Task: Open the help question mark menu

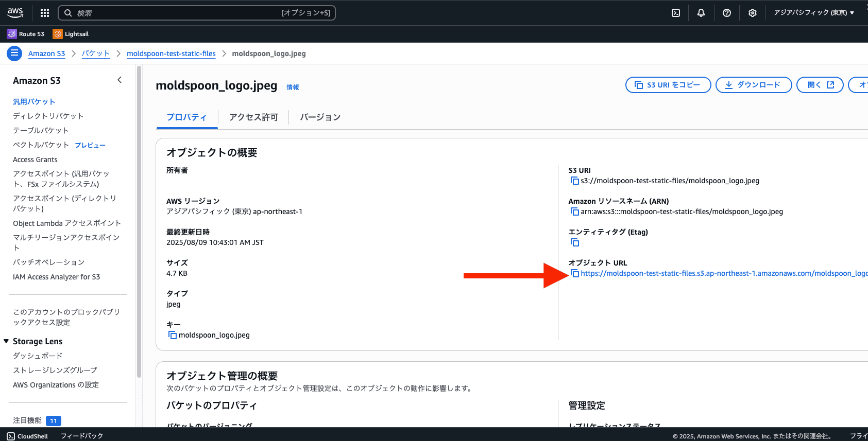Action: (727, 13)
